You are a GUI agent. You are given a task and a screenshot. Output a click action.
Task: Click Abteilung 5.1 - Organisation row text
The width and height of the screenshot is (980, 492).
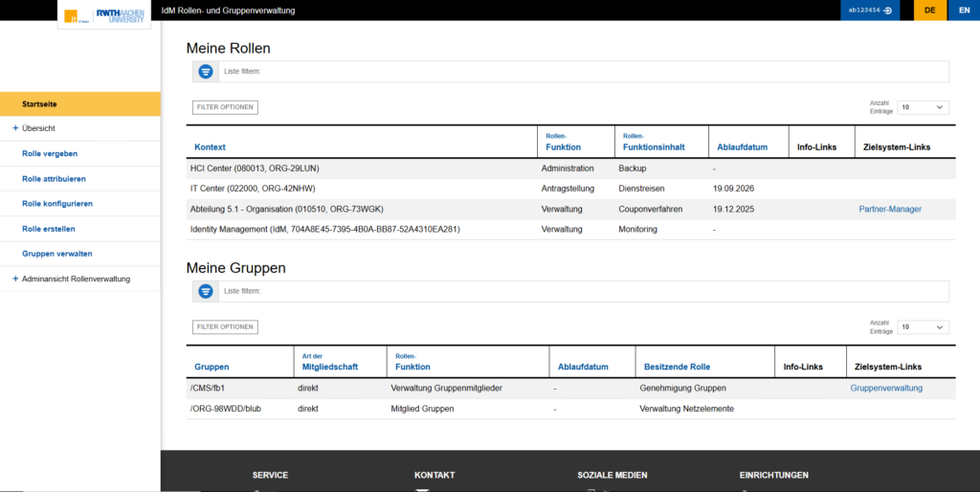287,210
